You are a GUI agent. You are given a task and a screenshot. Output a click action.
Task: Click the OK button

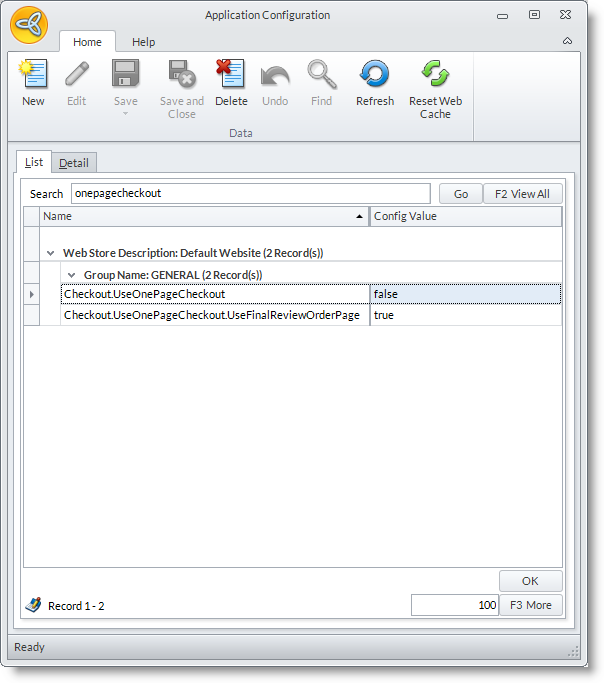pos(530,581)
